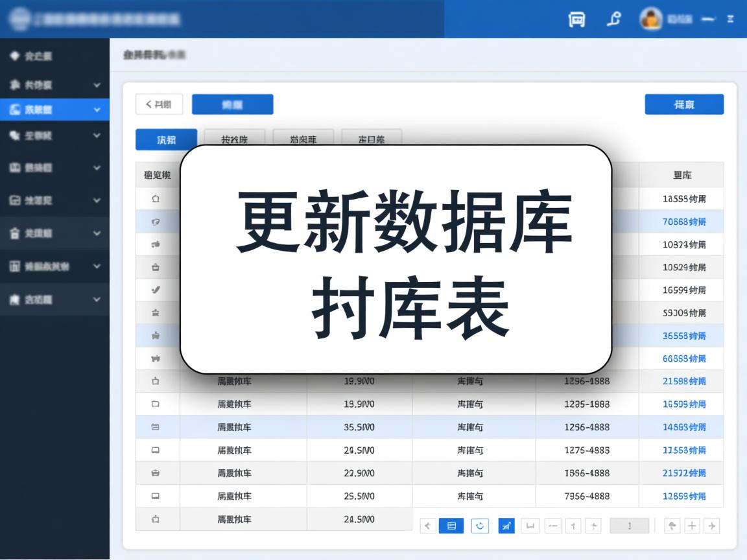Select the rightmost tab in the tab row
Image resolution: width=747 pixels, height=560 pixels.
(372, 139)
